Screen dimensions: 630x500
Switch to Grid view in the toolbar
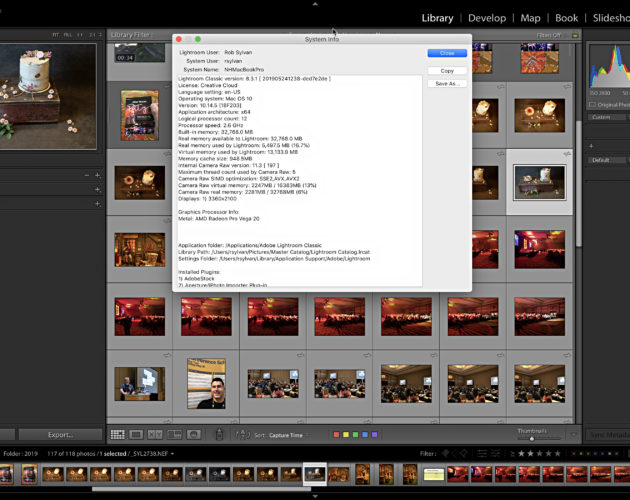(118, 434)
